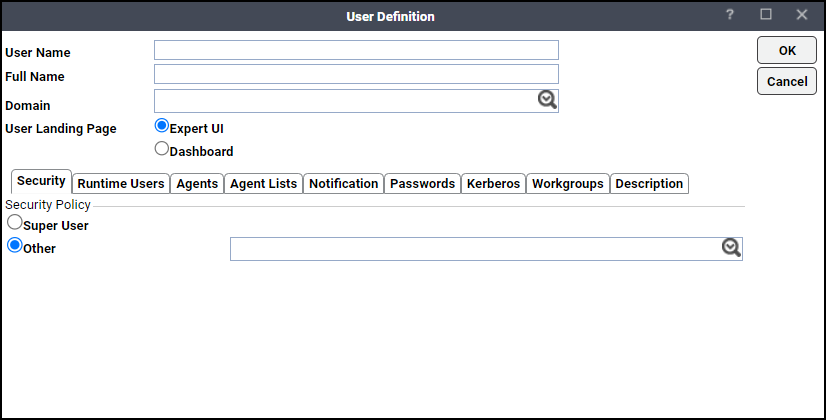Click the Cancel button

point(787,81)
